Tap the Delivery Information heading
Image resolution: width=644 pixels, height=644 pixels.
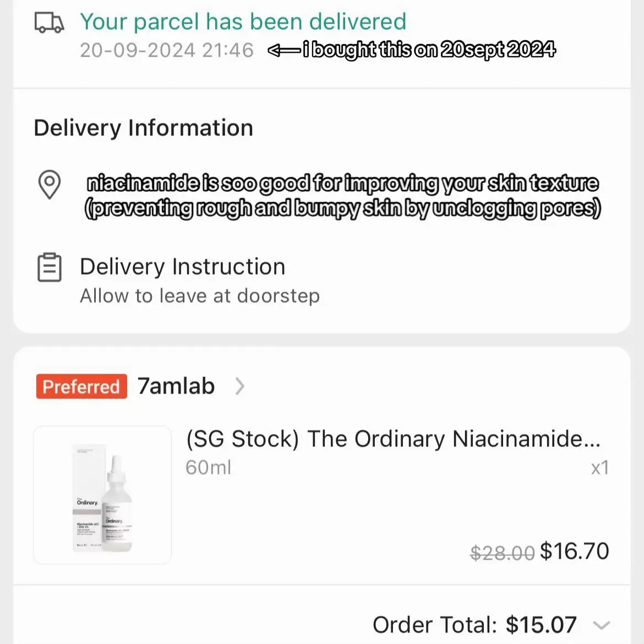coord(143,128)
